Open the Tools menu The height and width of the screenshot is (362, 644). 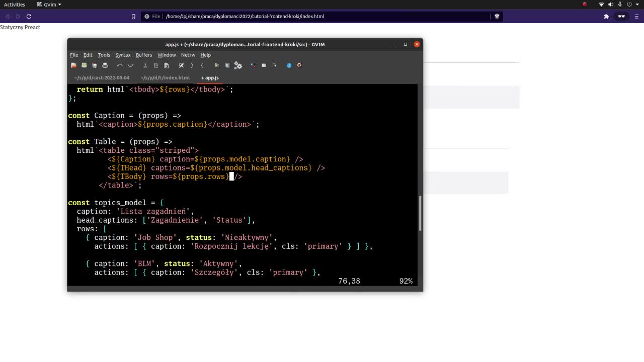pyautogui.click(x=104, y=55)
